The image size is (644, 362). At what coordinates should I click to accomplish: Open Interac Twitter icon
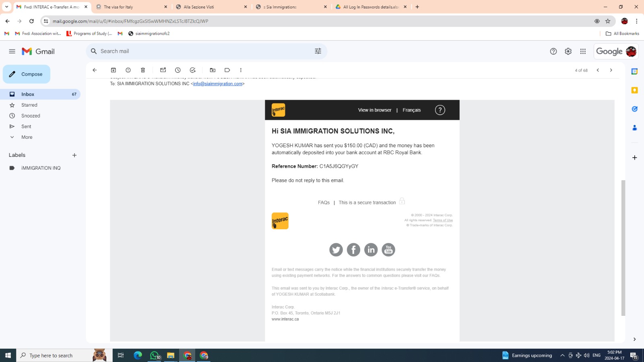click(336, 250)
